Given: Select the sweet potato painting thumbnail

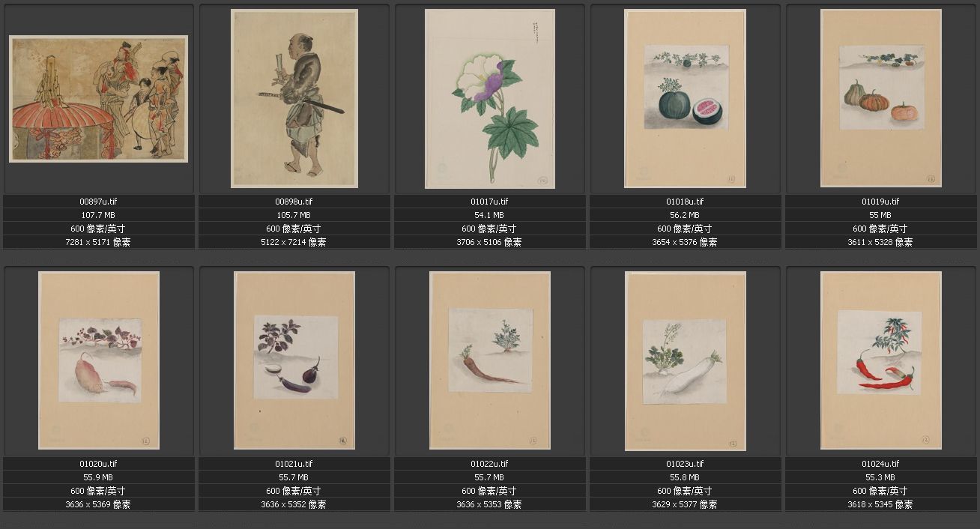Looking at the screenshot, I should (x=99, y=360).
